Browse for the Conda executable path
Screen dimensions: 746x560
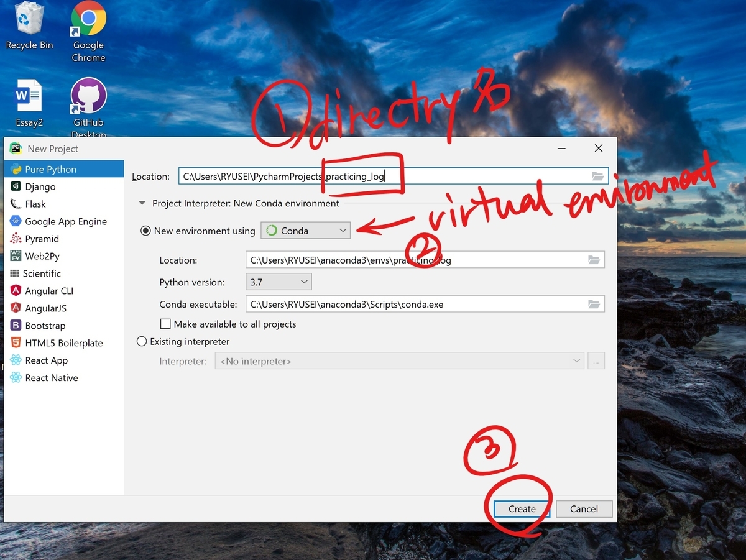[594, 305]
